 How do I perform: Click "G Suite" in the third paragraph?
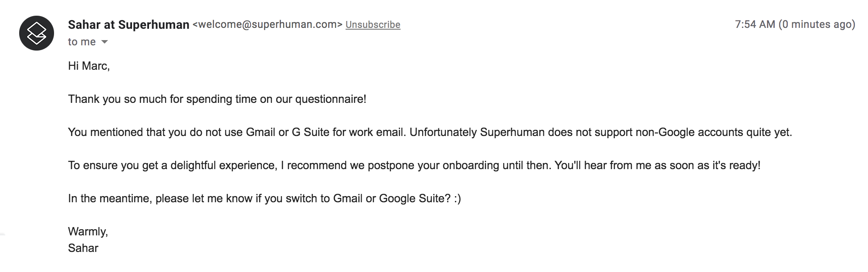pyautogui.click(x=310, y=132)
